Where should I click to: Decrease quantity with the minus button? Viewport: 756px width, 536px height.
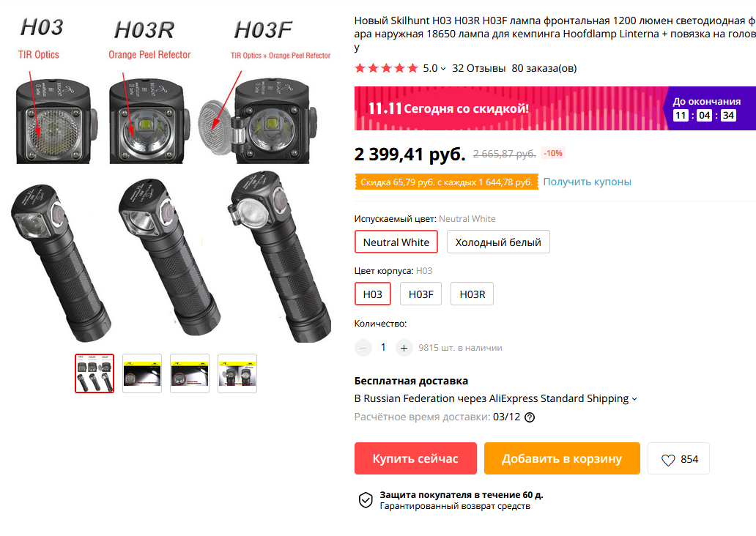tap(363, 348)
